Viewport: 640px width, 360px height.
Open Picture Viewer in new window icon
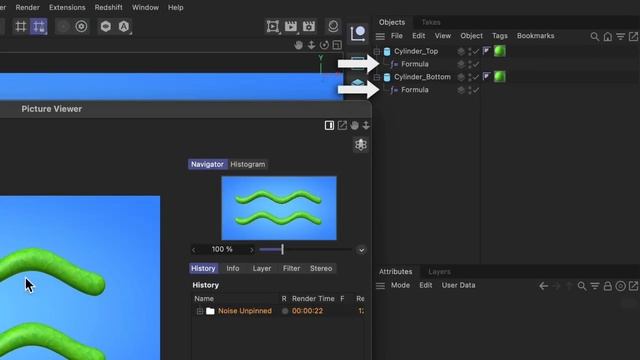point(342,125)
